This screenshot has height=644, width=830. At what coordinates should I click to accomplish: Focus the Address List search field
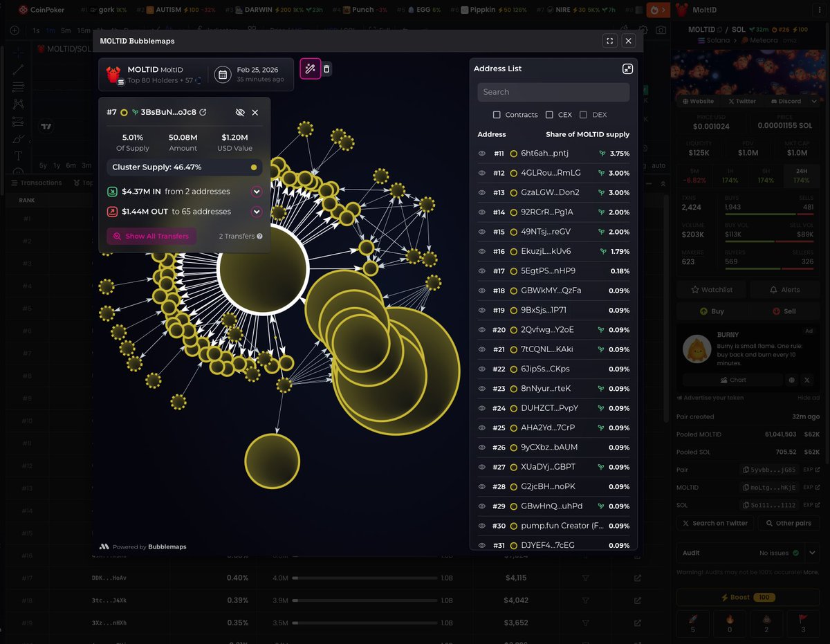pos(553,92)
